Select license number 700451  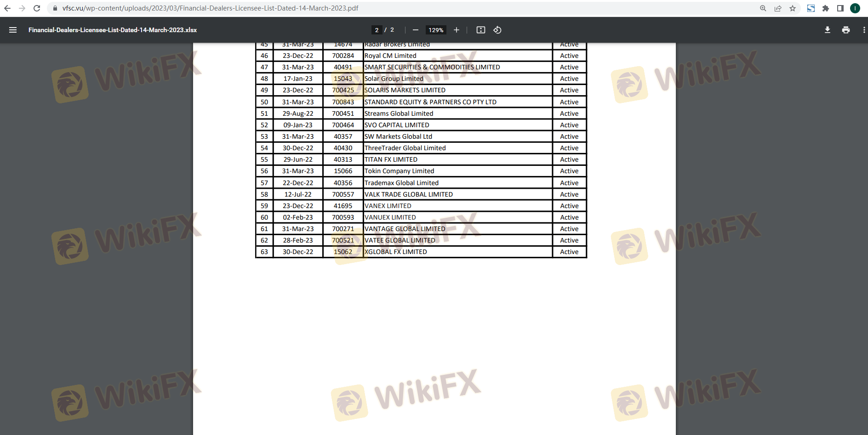click(x=343, y=113)
